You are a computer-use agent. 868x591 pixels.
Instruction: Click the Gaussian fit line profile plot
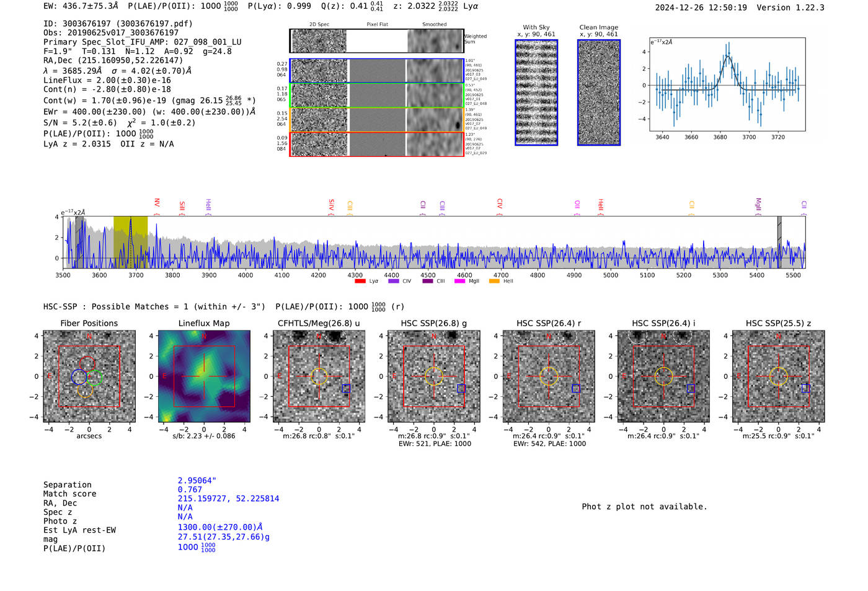727,84
